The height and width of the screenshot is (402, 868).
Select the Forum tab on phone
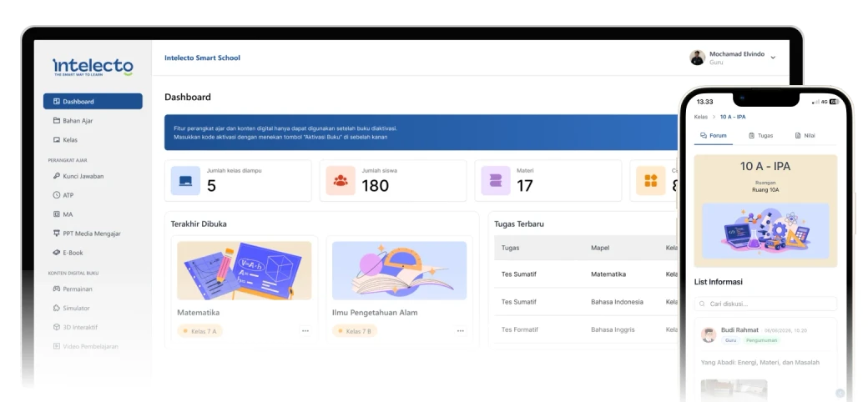click(x=713, y=135)
